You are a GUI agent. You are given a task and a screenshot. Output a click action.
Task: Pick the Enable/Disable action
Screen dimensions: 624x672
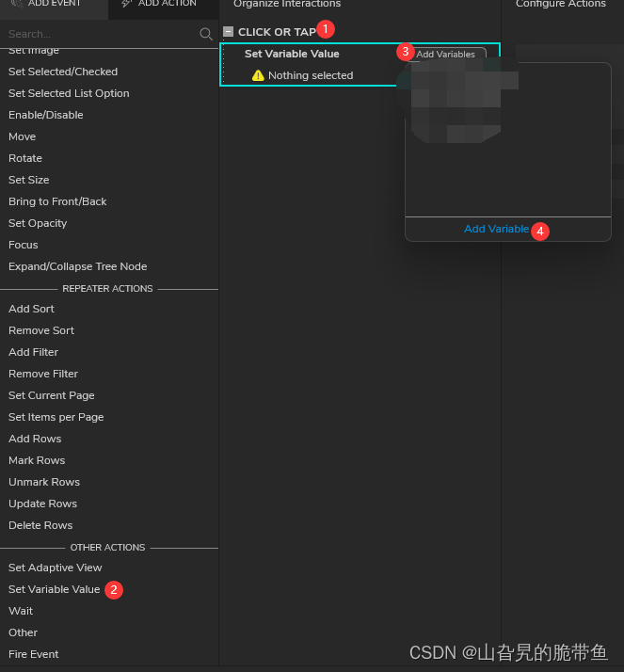(x=46, y=115)
